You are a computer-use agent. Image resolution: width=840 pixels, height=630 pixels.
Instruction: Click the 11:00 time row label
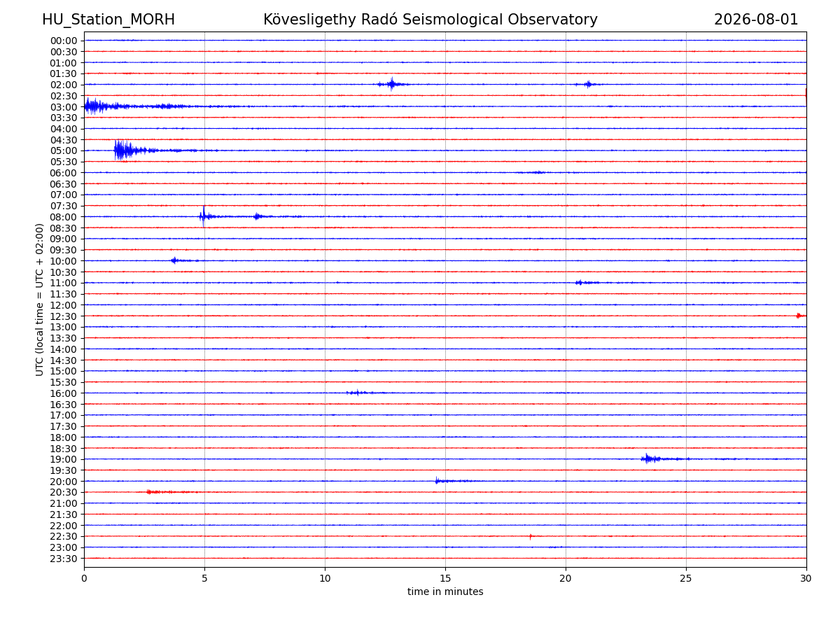tap(64, 283)
